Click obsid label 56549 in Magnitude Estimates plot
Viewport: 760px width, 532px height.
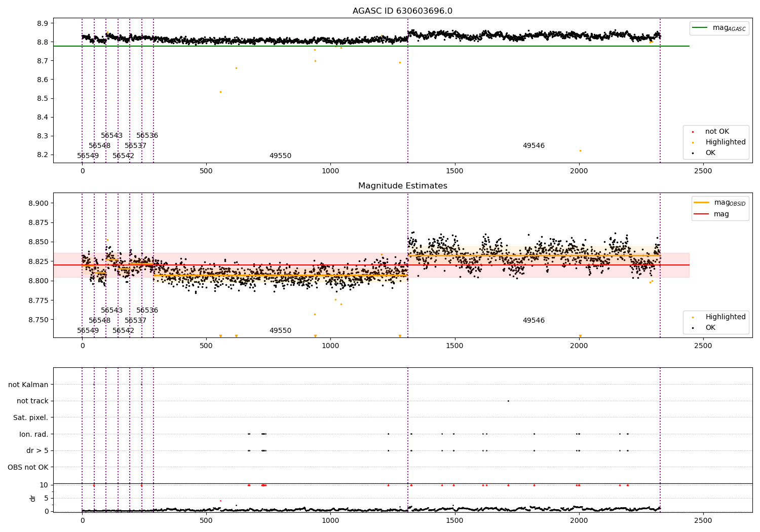point(88,331)
